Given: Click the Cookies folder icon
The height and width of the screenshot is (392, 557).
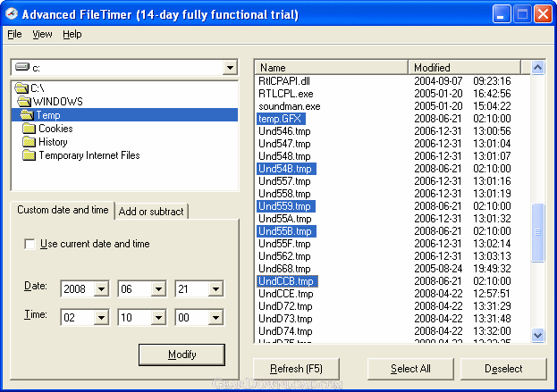Looking at the screenshot, I should click(30, 129).
